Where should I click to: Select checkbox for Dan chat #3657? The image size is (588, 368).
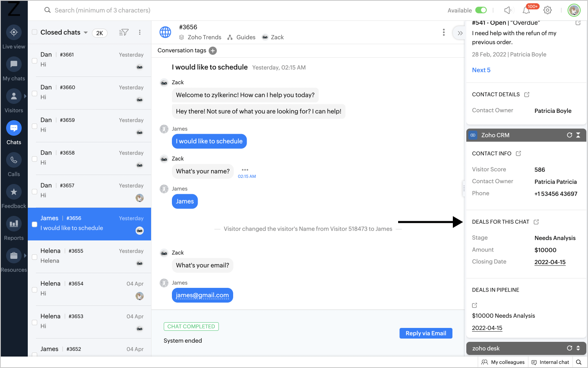tap(35, 191)
